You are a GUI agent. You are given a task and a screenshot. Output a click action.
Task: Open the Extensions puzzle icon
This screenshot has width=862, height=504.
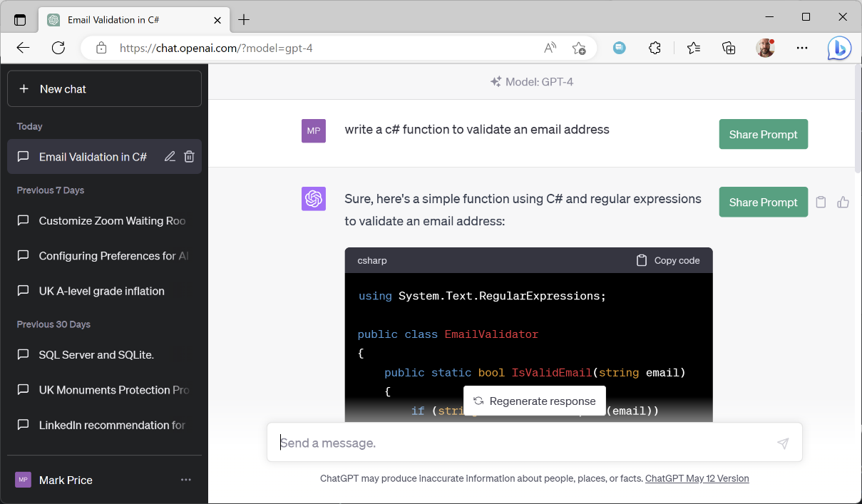point(655,48)
